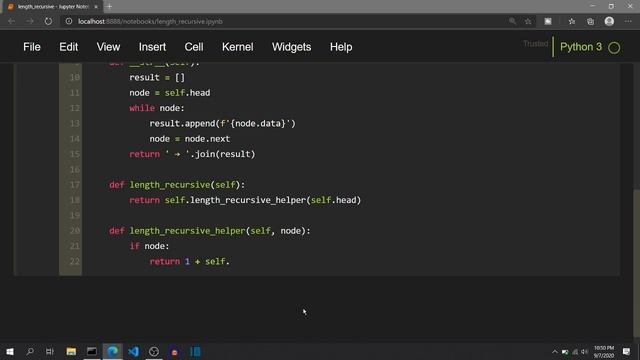Open the Widgets menu
The image size is (640, 360).
(x=291, y=47)
